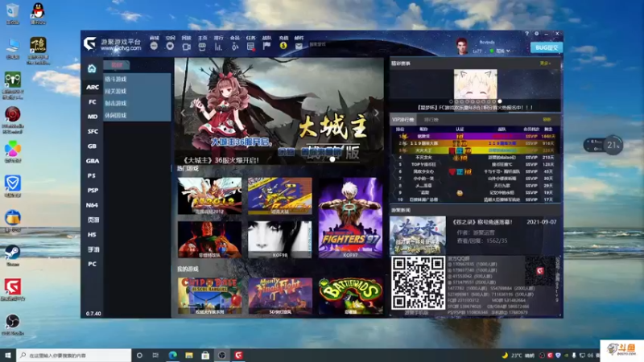Viewport: 644px width, 362px height.
Task: Open the 回放 replay camera icon
Action: [186, 47]
